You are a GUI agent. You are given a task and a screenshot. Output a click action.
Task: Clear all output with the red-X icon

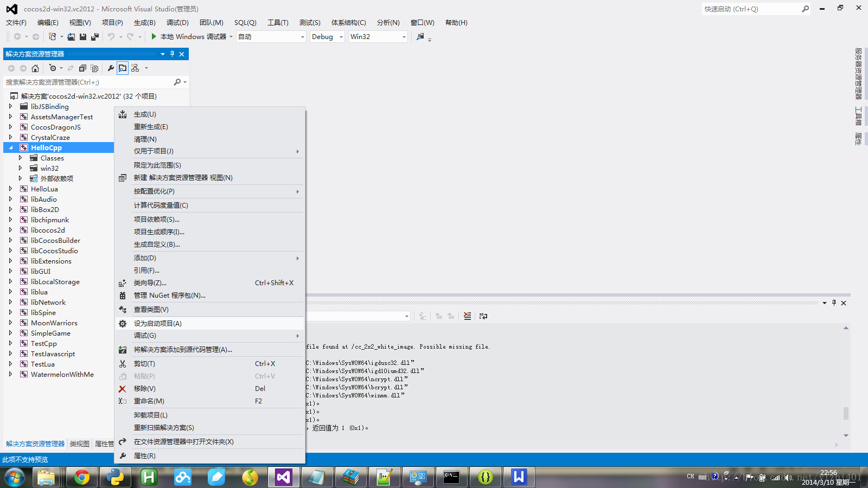467,316
